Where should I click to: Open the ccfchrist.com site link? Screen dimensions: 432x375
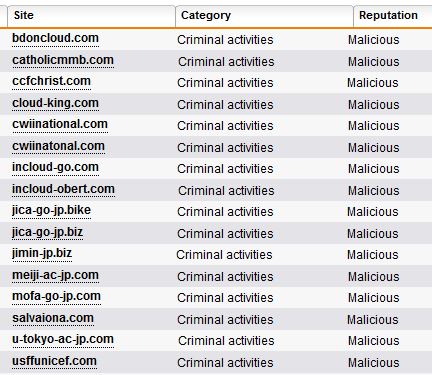click(51, 81)
